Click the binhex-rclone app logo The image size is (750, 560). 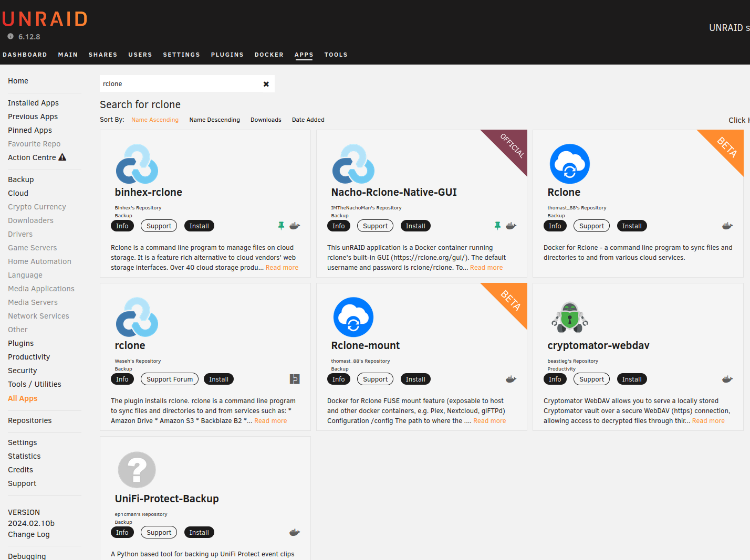pyautogui.click(x=137, y=164)
